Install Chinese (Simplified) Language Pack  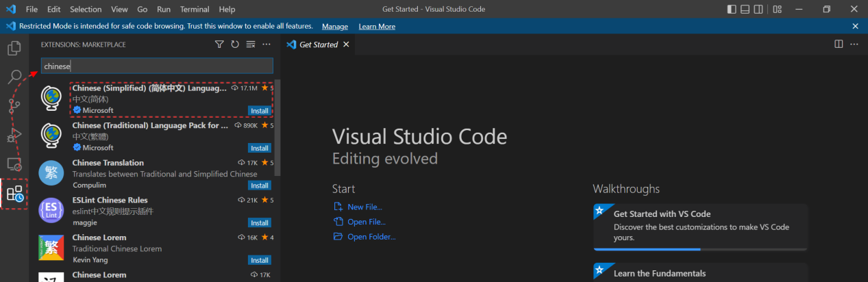coord(260,111)
